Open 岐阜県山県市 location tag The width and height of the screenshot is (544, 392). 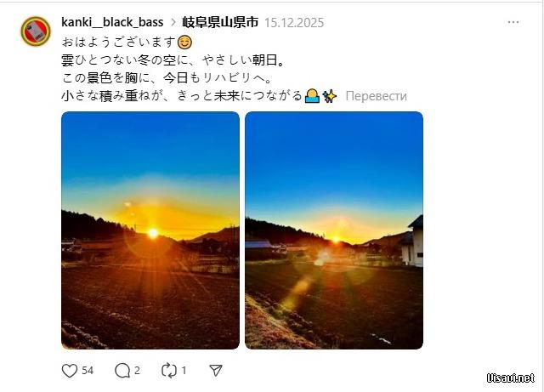click(220, 22)
